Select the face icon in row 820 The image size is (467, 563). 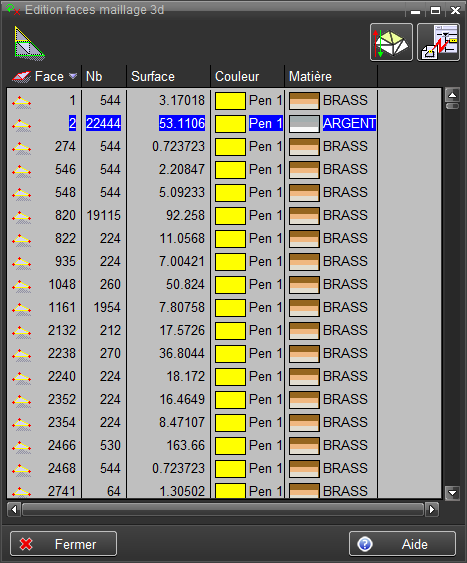coord(22,216)
